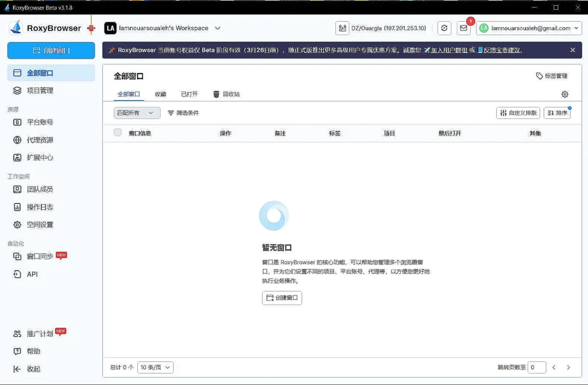The image size is (588, 385).
Task: Click 筛选条件 filter button
Action: [x=183, y=113]
